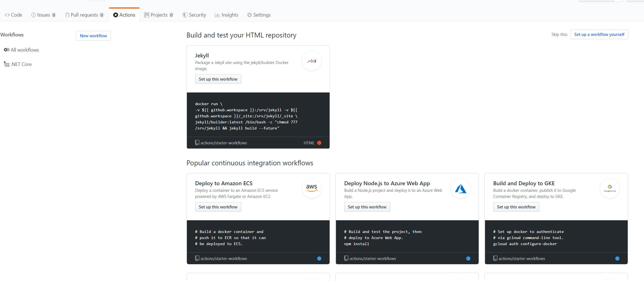Click the Azure logo icon
Screen dimensions: 644x281
tap(461, 189)
